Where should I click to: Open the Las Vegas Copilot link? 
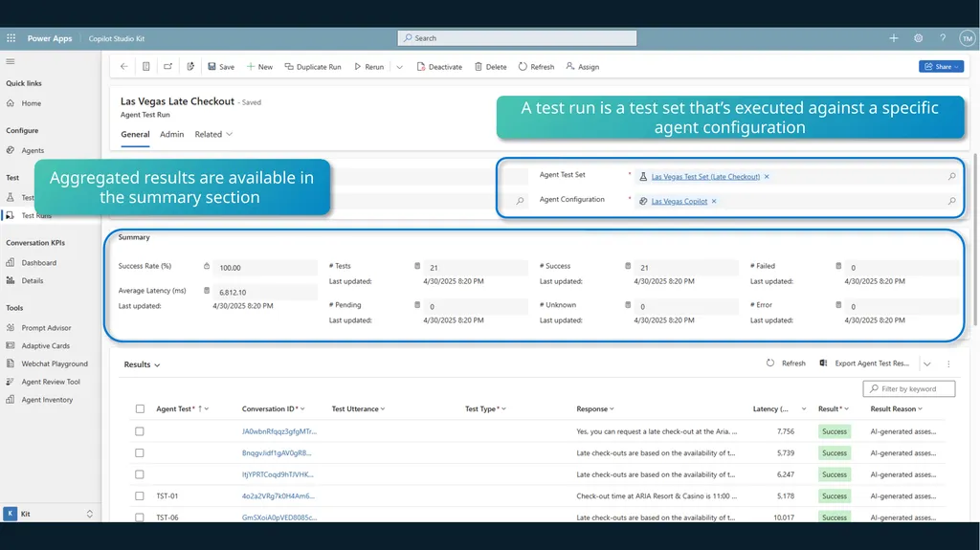(x=679, y=201)
